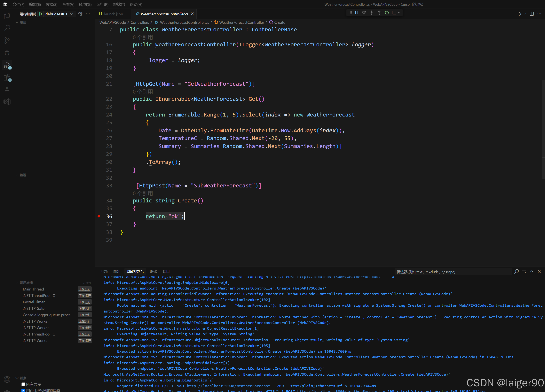Stop debugging with the red square
The height and width of the screenshot is (392, 545).
point(394,13)
